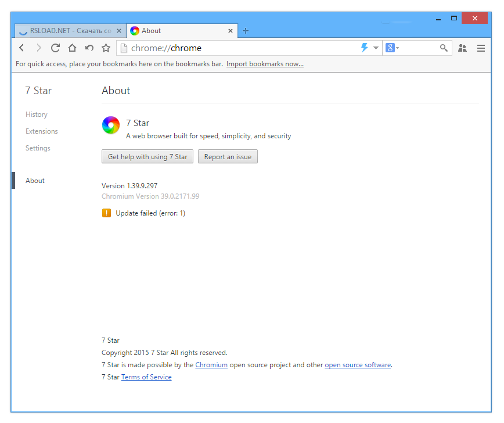Click Chromium Version 39.0.2171.99 text
The image size is (504, 423).
[x=150, y=196]
